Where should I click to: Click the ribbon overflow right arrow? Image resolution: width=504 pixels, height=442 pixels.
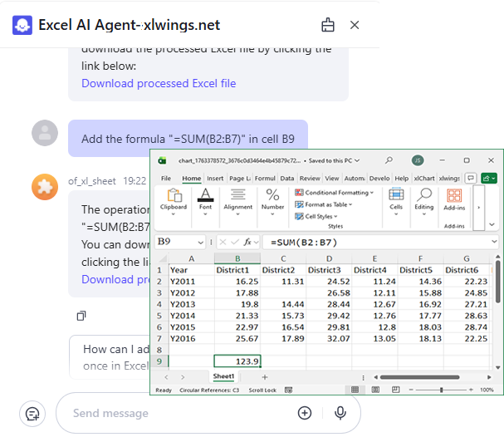478,208
